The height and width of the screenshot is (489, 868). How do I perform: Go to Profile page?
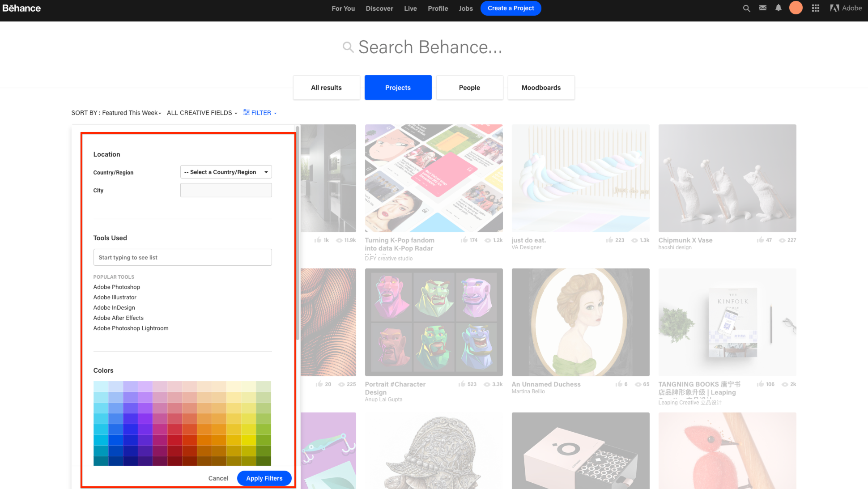(x=438, y=8)
